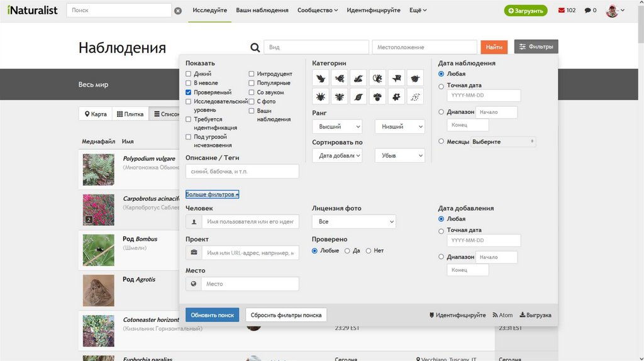Switch to the Плитка view tab
The width and height of the screenshot is (644, 361).
click(x=130, y=114)
